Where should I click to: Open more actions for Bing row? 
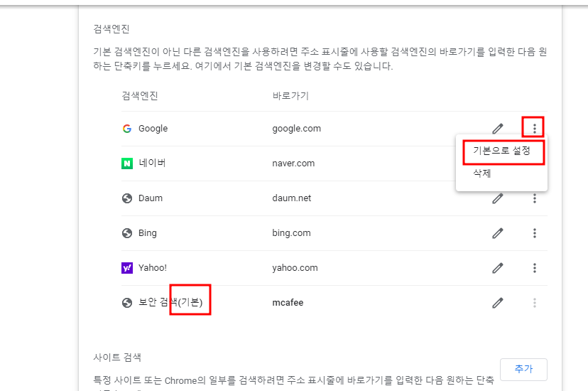(534, 233)
